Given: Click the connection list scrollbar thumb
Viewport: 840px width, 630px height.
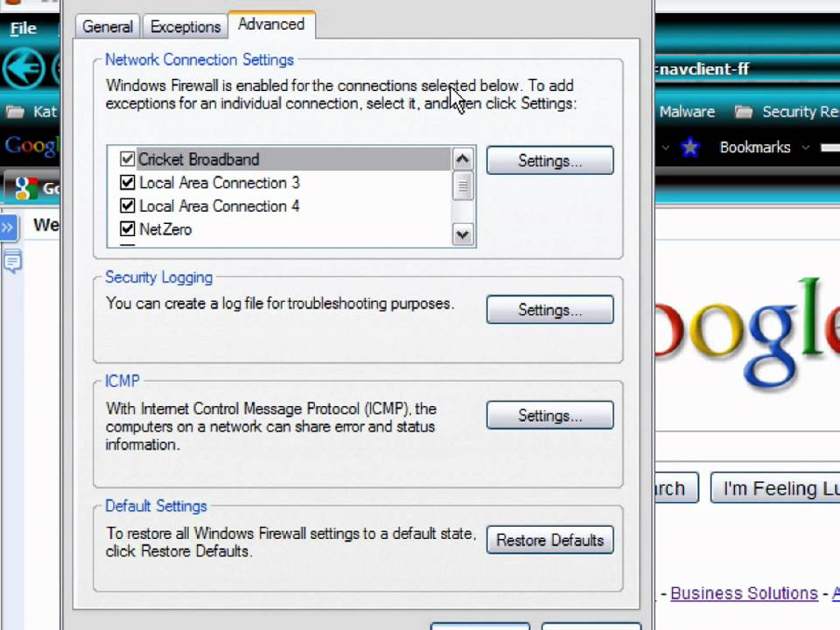Looking at the screenshot, I should click(x=463, y=185).
